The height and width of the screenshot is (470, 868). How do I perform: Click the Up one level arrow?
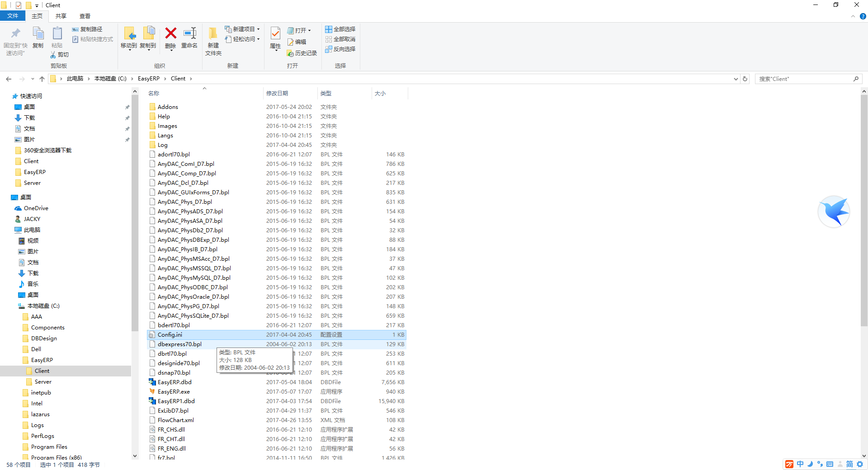tap(42, 79)
